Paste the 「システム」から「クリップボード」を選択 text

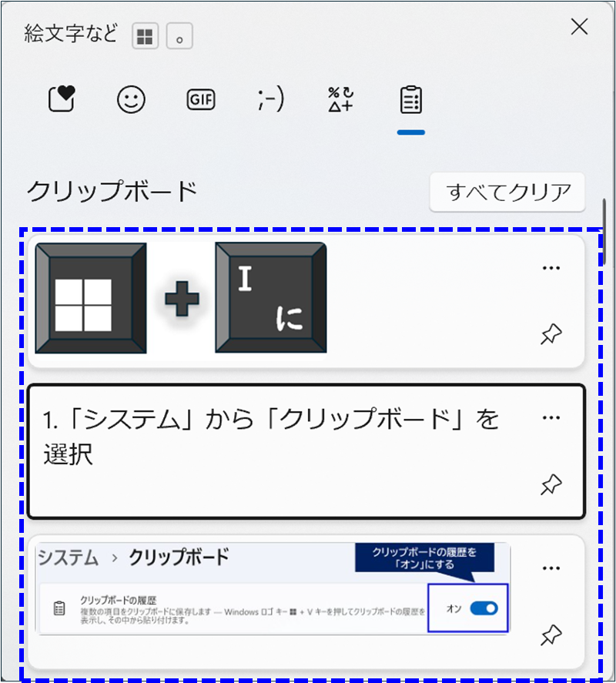pyautogui.click(x=269, y=450)
